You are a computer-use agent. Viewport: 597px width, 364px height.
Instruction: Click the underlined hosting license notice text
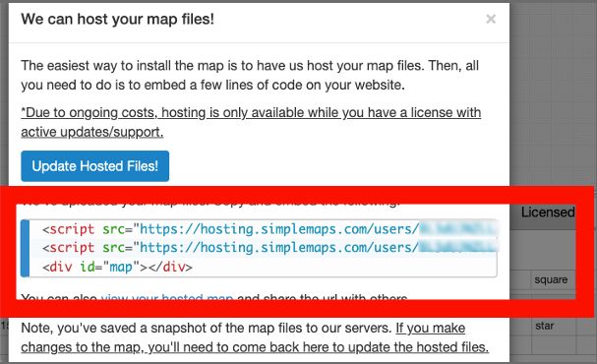[251, 122]
